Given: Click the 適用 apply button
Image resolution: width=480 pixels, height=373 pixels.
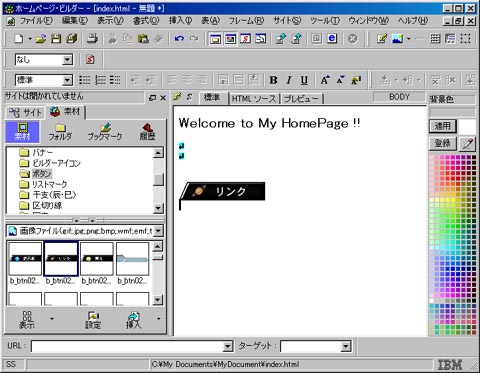Looking at the screenshot, I should coord(442,126).
